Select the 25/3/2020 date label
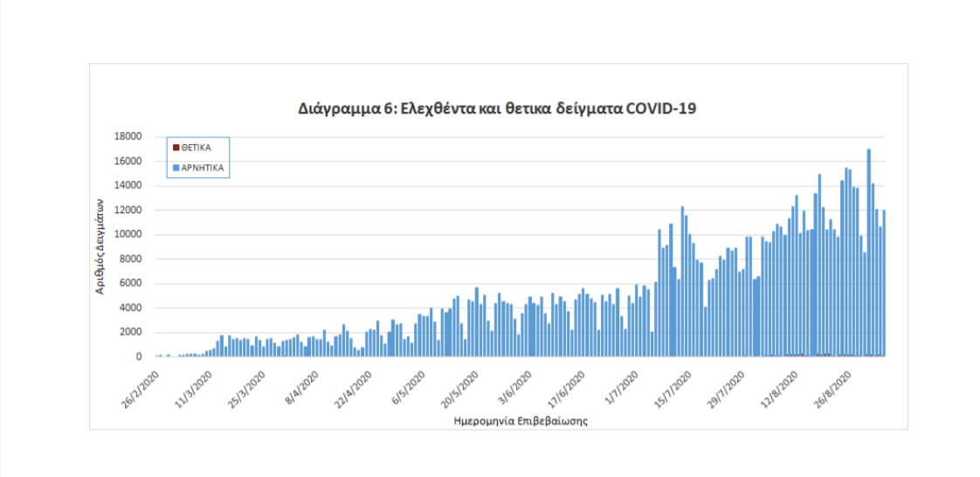The width and height of the screenshot is (980, 477). click(248, 385)
